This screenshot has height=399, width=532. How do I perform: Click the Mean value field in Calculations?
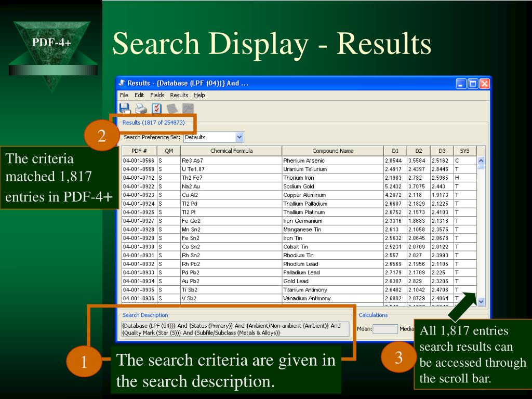[x=385, y=329]
